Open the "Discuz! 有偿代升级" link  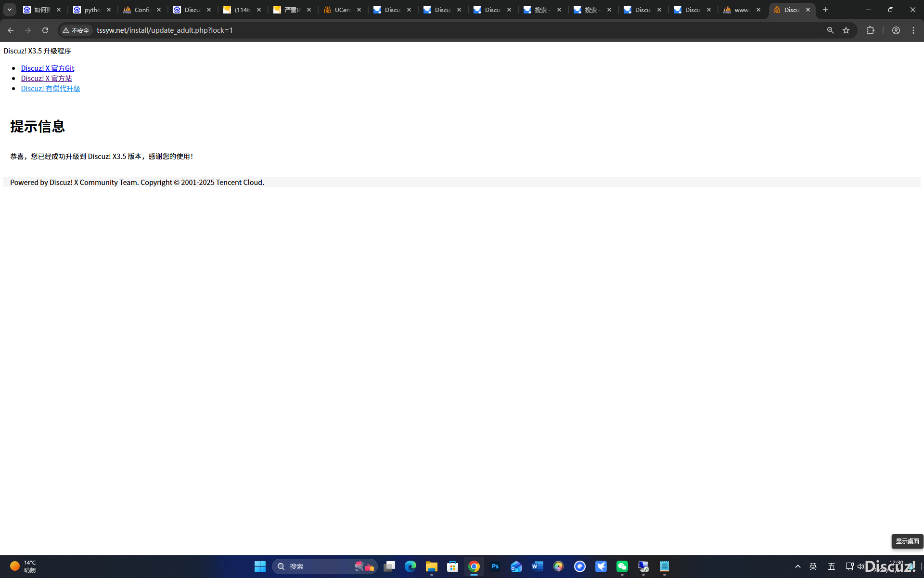click(x=50, y=88)
